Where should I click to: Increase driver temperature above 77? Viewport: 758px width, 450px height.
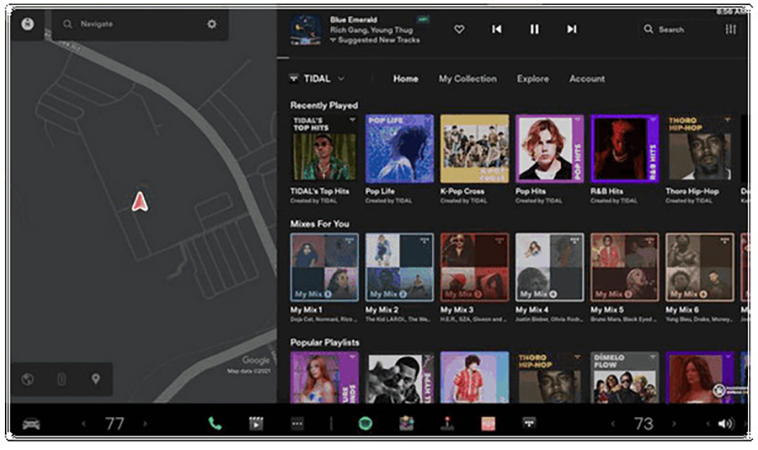pos(145,424)
